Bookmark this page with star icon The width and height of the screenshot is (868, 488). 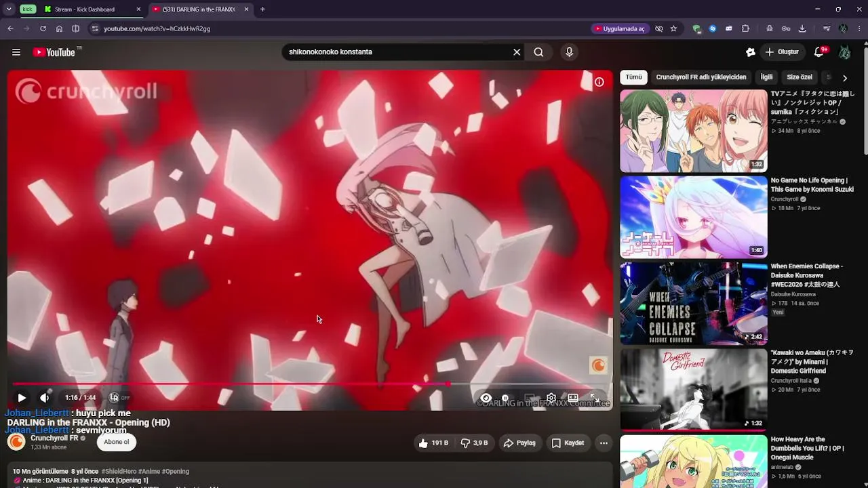pyautogui.click(x=673, y=28)
